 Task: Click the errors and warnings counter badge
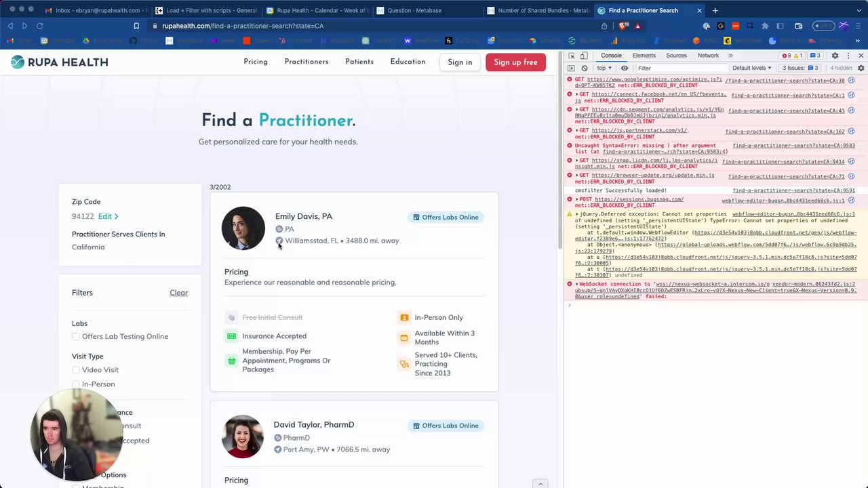(x=792, y=56)
